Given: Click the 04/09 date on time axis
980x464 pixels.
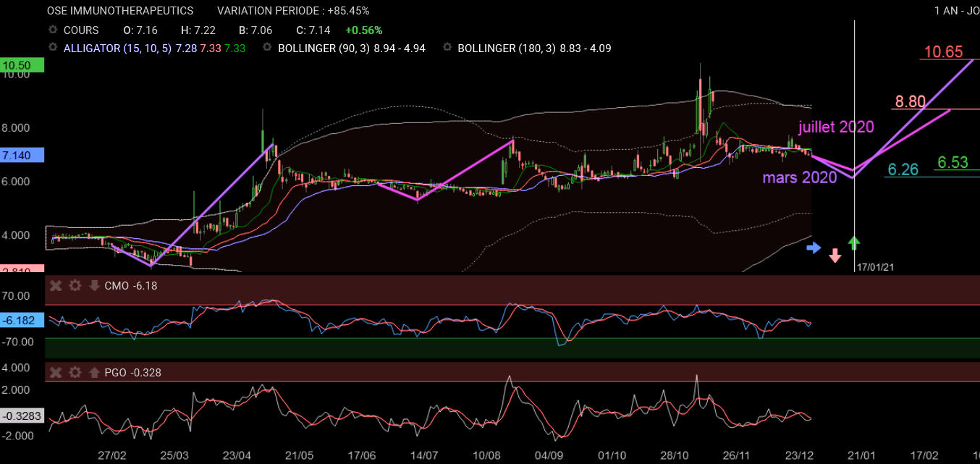Looking at the screenshot, I should (549, 455).
